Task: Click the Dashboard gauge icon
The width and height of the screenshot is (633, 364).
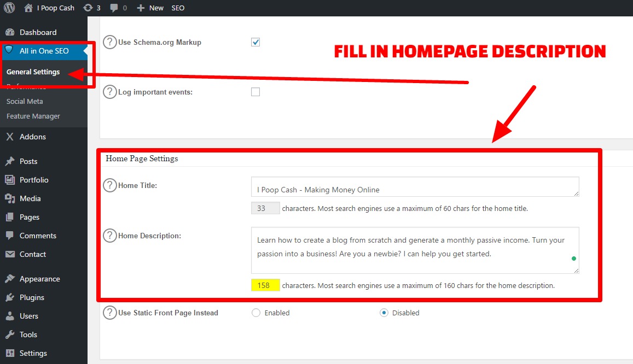Action: point(10,32)
